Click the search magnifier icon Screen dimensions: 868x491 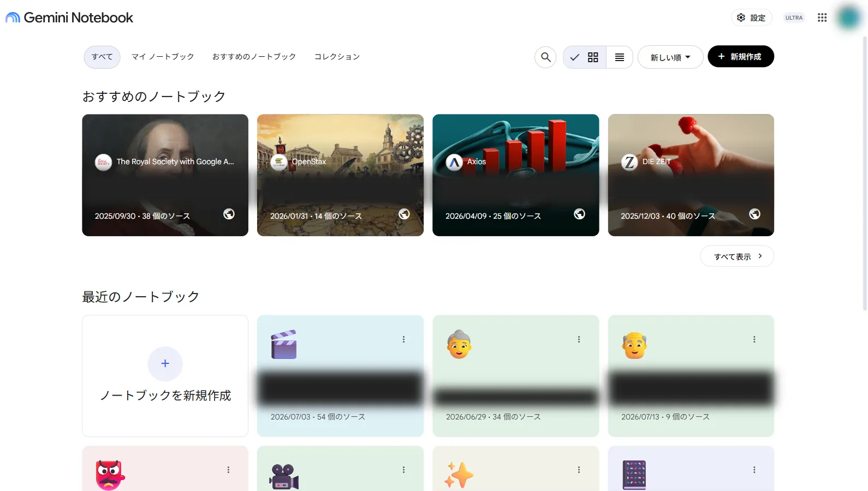tap(545, 57)
